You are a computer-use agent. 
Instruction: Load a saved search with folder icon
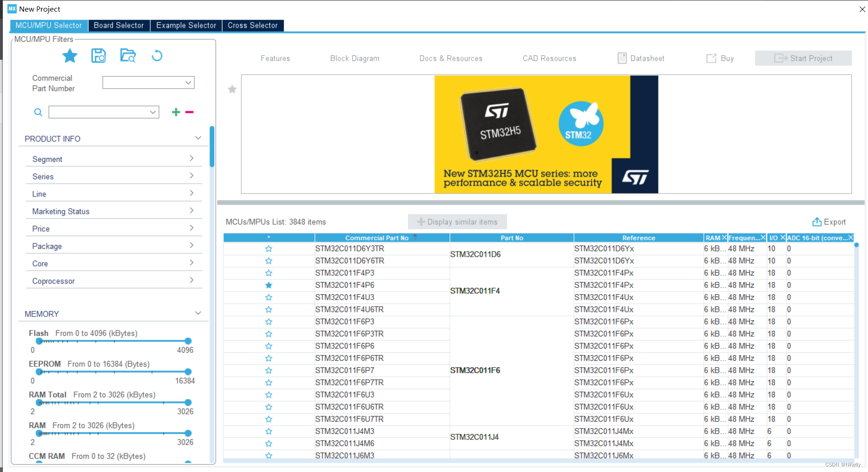tap(128, 56)
